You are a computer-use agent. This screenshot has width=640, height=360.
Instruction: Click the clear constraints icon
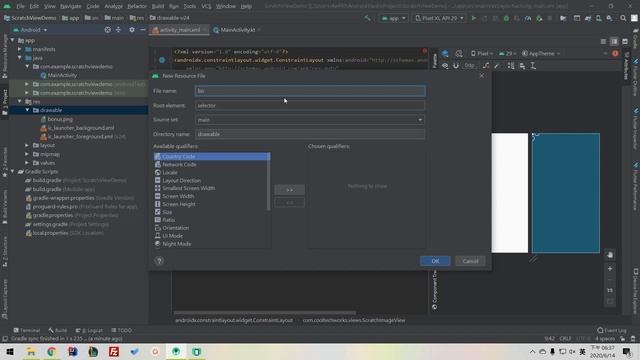tap(486, 66)
